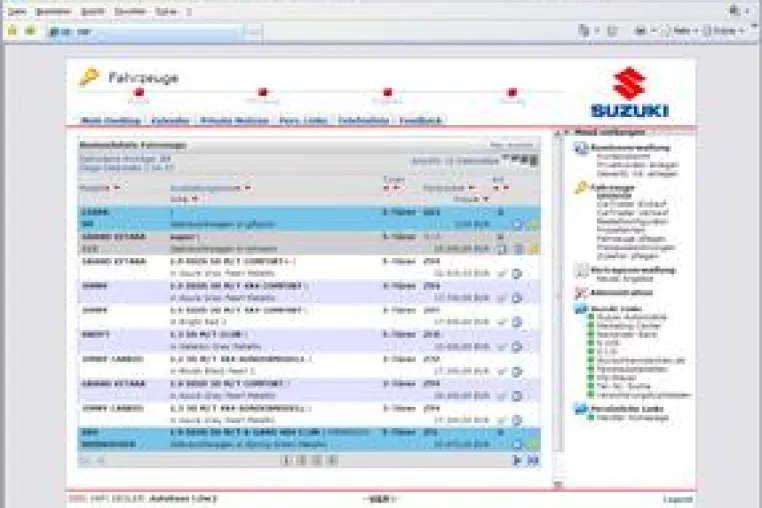Open Händler Homepage link
762x508 pixels.
(633, 418)
